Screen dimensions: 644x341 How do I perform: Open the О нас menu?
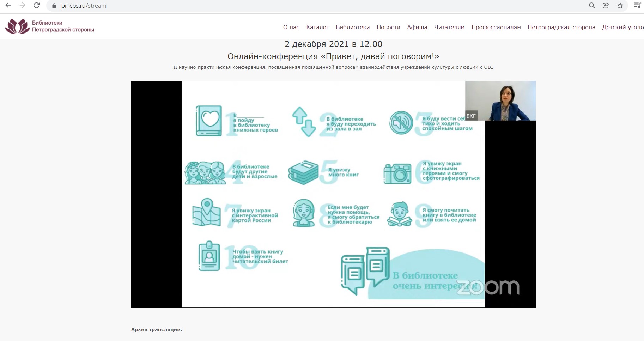[291, 27]
